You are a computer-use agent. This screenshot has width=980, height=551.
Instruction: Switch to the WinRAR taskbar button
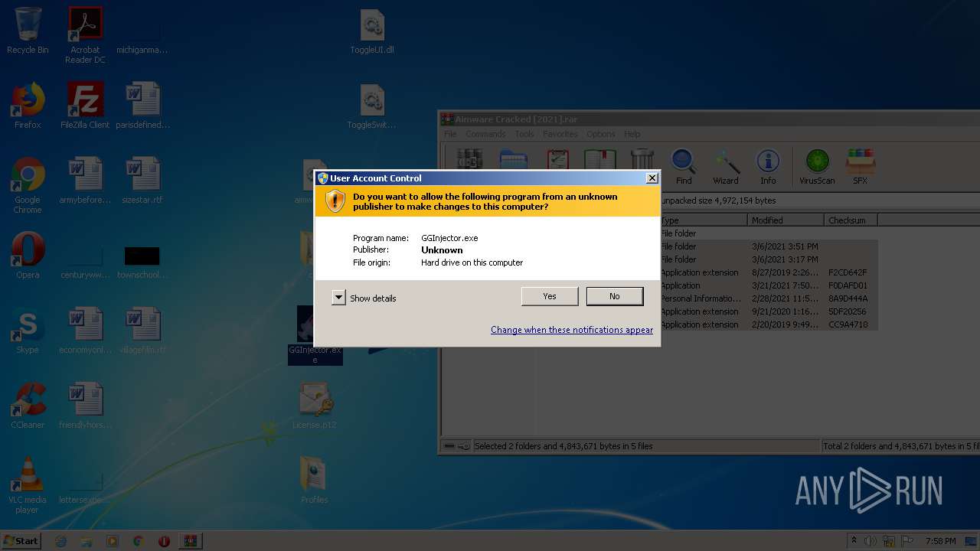pos(190,541)
